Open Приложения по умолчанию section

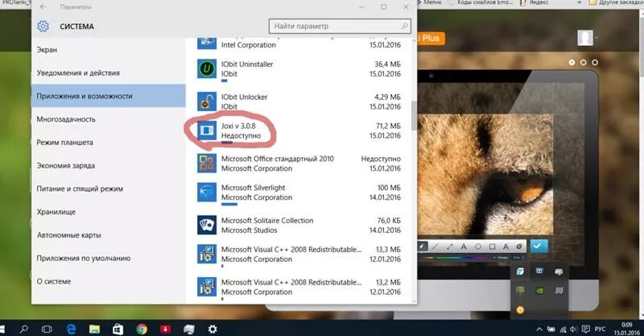click(84, 259)
